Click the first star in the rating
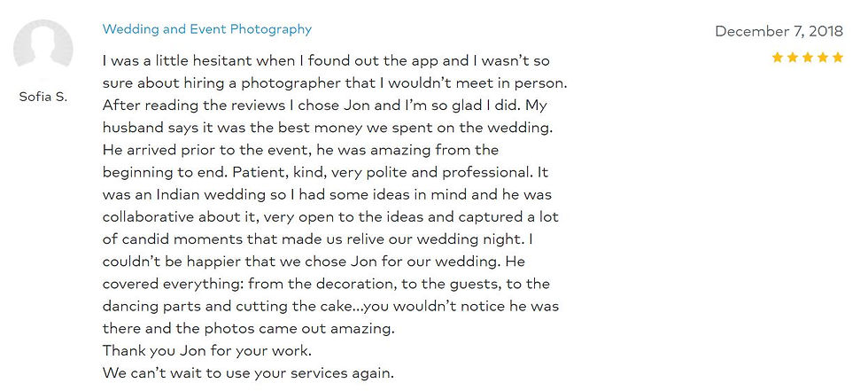The width and height of the screenshot is (868, 391). pos(778,58)
